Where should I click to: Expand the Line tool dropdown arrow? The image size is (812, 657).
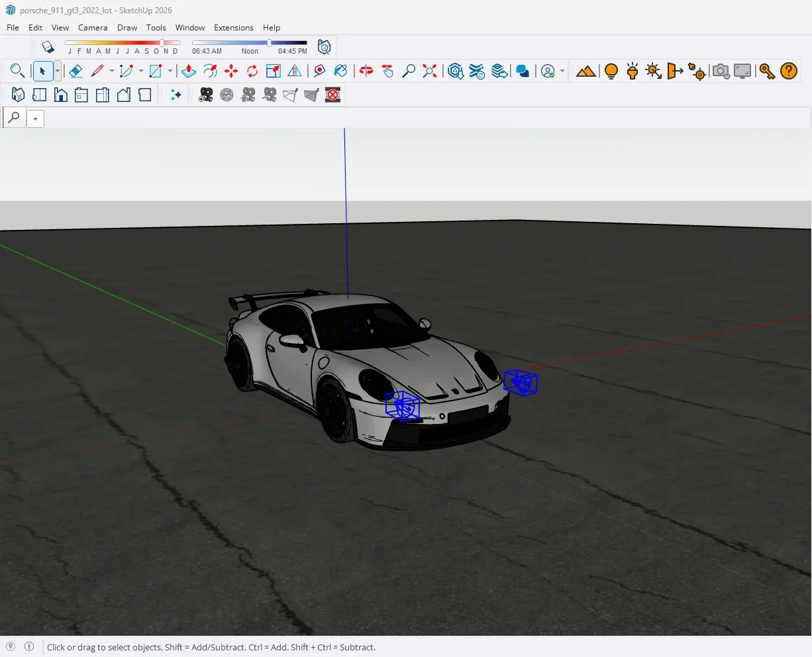tap(111, 71)
